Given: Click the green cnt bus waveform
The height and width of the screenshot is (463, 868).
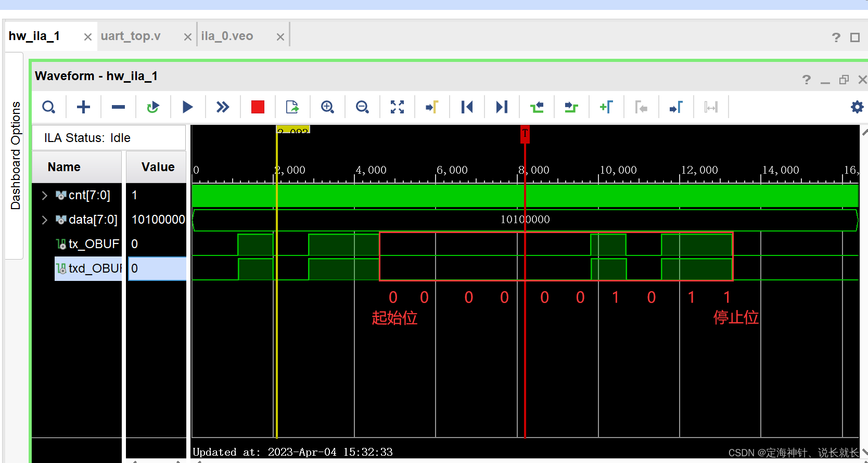Looking at the screenshot, I should tap(525, 196).
